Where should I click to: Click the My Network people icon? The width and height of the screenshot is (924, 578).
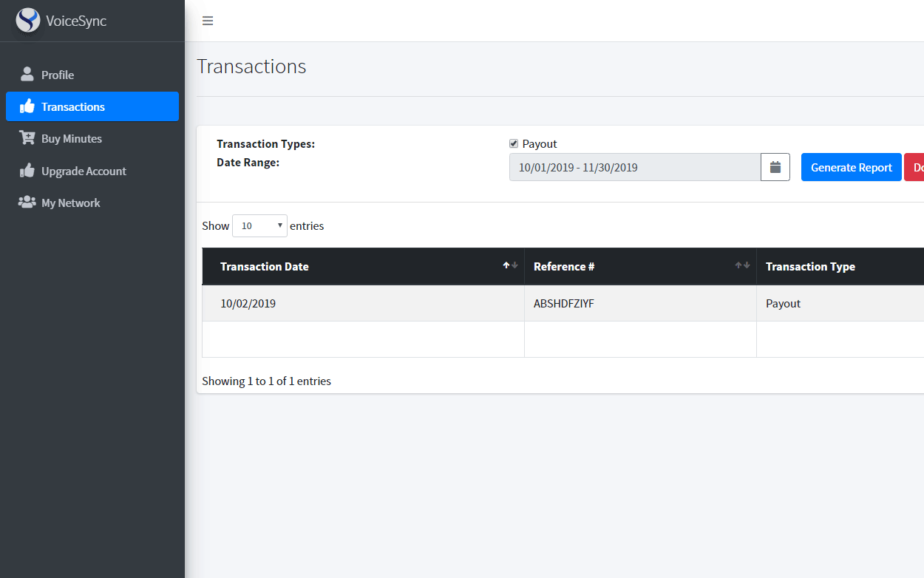27,203
